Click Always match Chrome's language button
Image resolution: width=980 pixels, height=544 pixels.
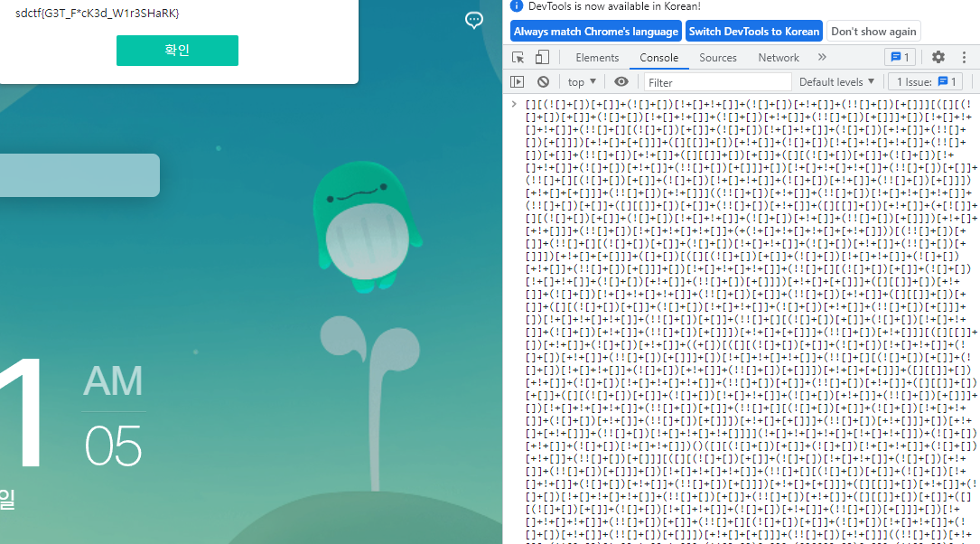click(x=595, y=32)
